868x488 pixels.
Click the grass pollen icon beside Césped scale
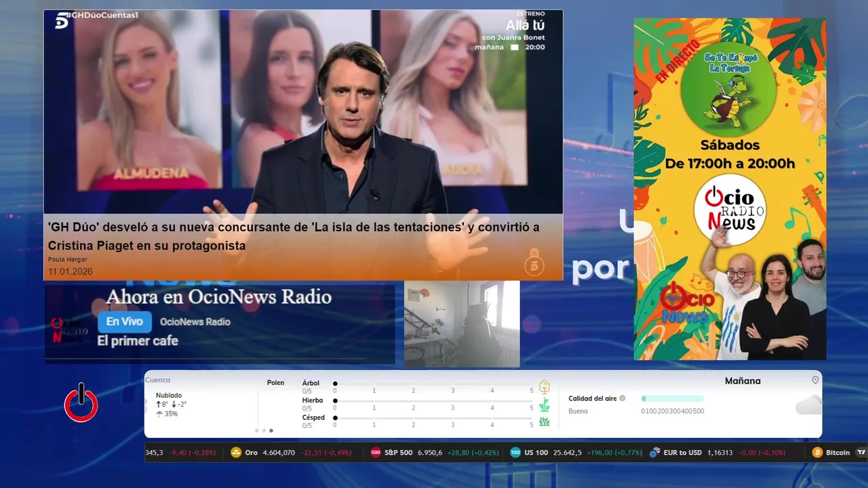[544, 422]
